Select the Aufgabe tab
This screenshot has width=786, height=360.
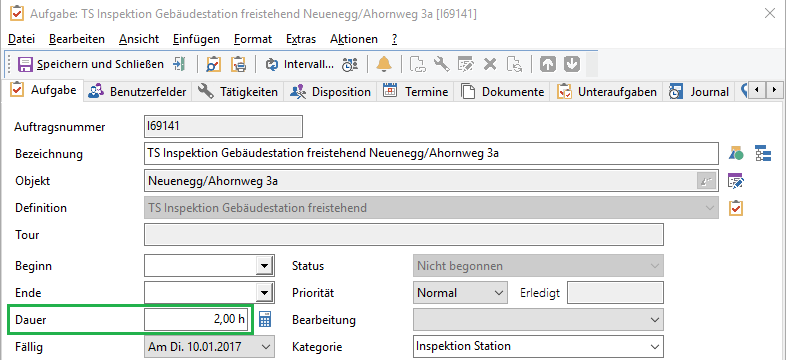click(44, 91)
